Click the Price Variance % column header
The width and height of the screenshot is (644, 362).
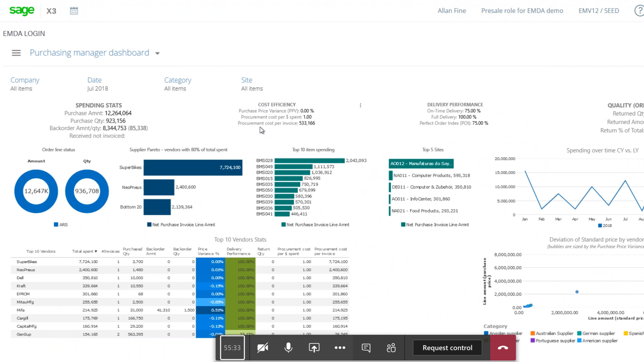point(209,251)
